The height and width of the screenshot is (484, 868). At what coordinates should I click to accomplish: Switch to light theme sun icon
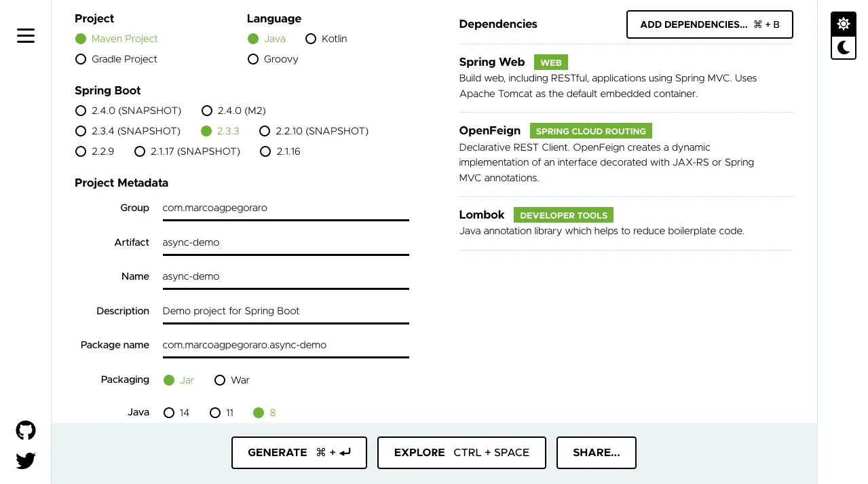[843, 24]
